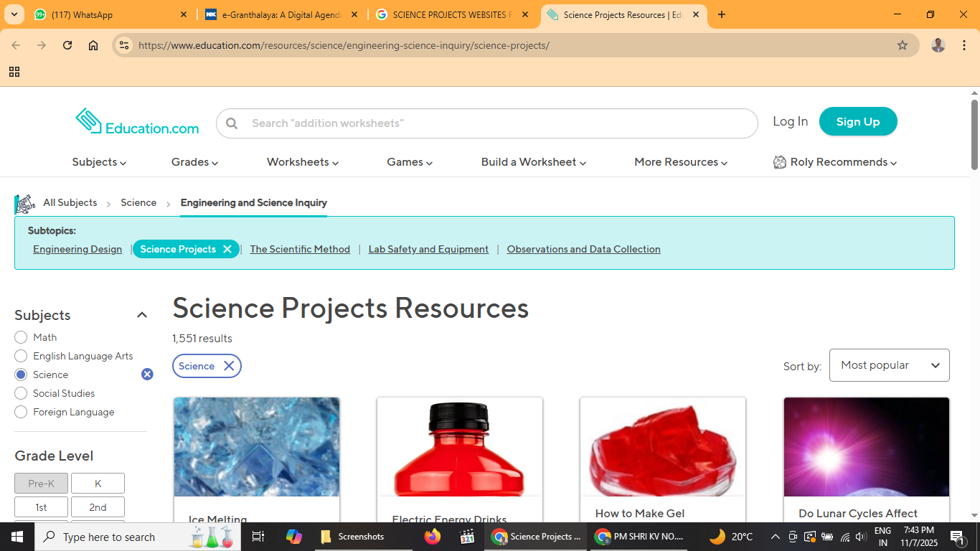
Task: Expand the Worksheets navigation menu
Action: click(302, 162)
